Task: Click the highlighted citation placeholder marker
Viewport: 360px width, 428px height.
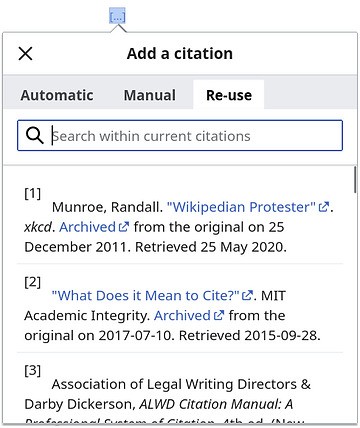Action: click(117, 16)
